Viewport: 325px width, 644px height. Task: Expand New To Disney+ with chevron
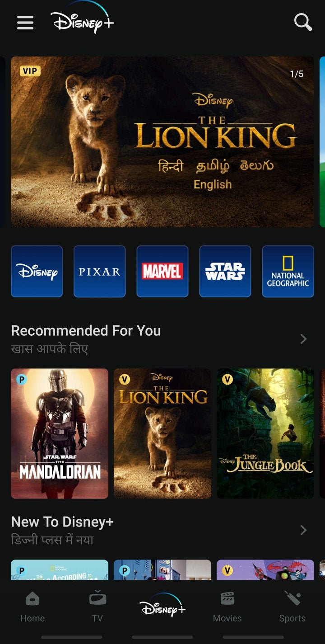click(304, 530)
